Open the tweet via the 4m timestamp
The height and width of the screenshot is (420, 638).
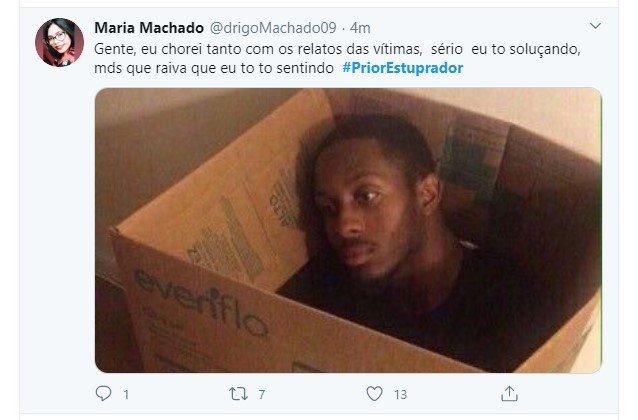click(360, 28)
